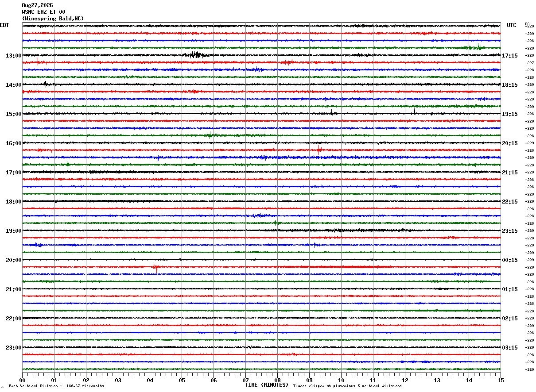Click the DC offset column header

pyautogui.click(x=527, y=24)
